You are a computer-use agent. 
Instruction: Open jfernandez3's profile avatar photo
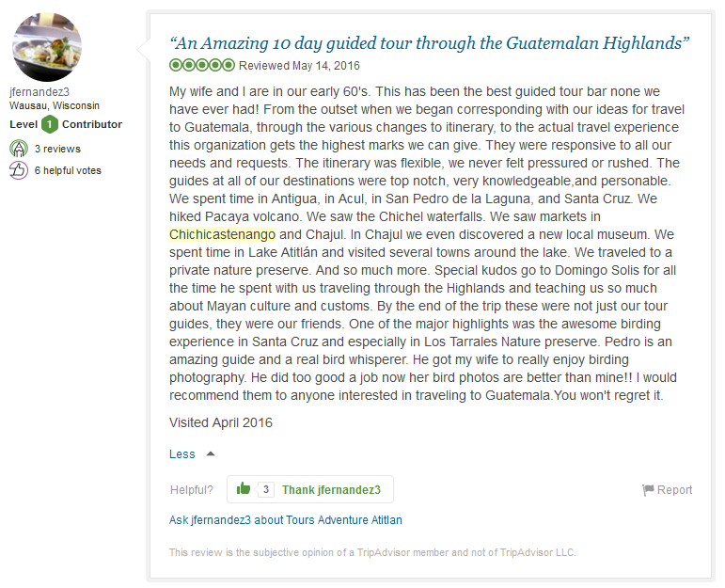(47, 47)
